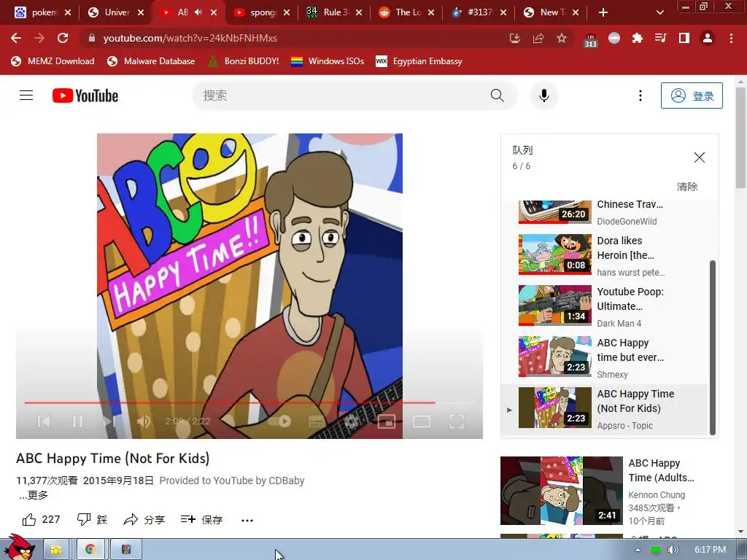Share the video with 分享
Image resolution: width=747 pixels, height=560 pixels.
(x=144, y=519)
